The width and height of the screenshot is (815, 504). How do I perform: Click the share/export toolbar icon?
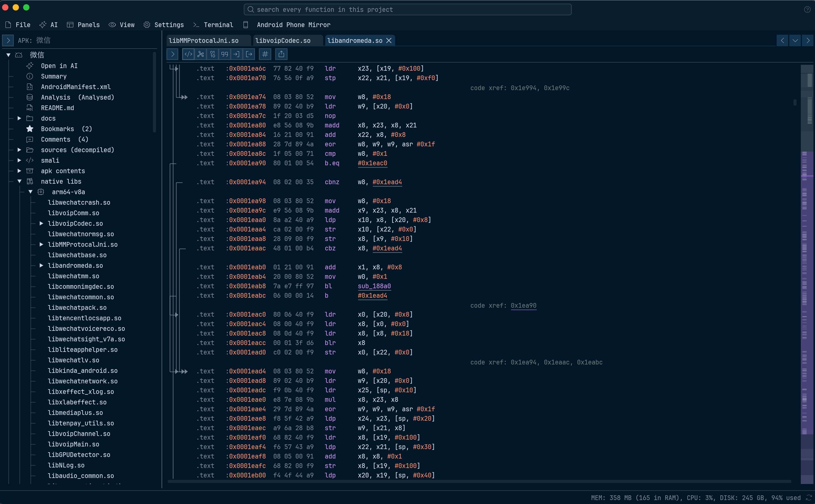coord(281,54)
